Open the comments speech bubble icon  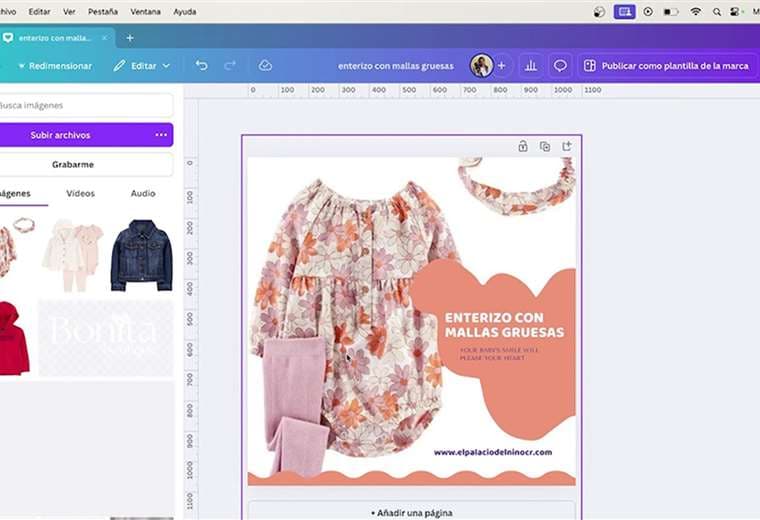coord(560,65)
